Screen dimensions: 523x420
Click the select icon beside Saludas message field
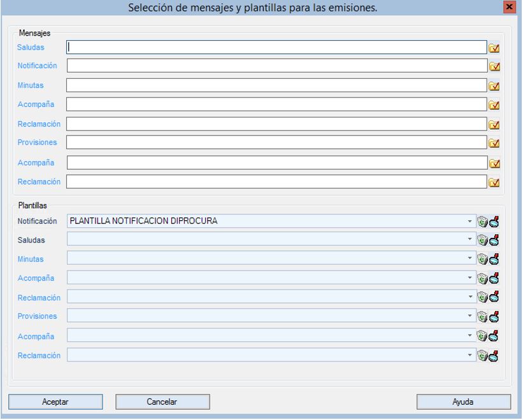tap(494, 48)
